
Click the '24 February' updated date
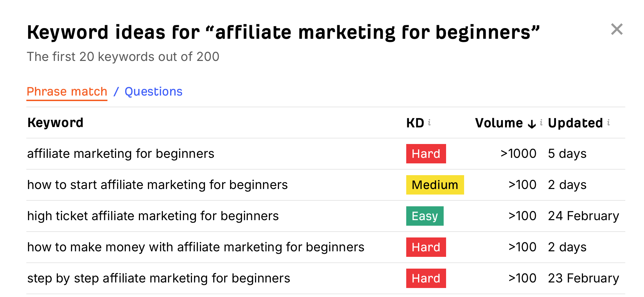pos(583,216)
